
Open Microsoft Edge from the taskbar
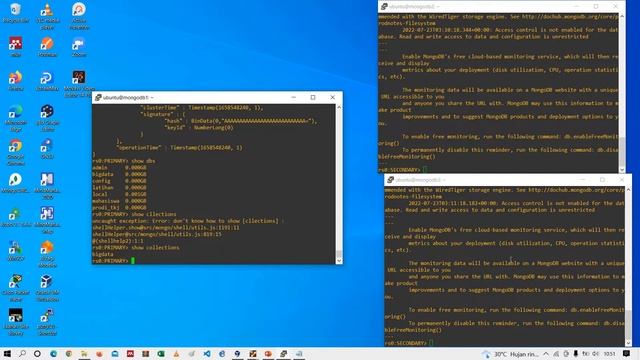(x=53, y=353)
